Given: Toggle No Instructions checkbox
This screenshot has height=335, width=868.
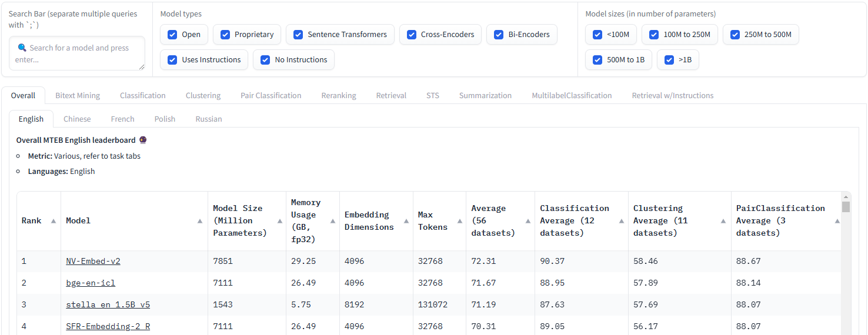Looking at the screenshot, I should coord(265,60).
